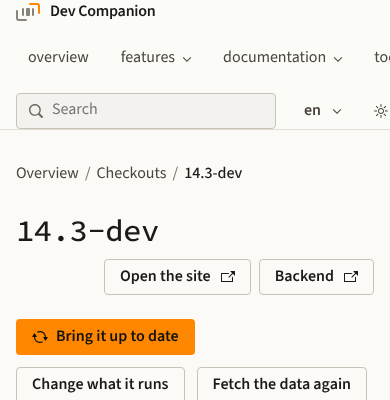Go to the overview menu item
Viewport: 390px width, 400px height.
pyautogui.click(x=58, y=57)
